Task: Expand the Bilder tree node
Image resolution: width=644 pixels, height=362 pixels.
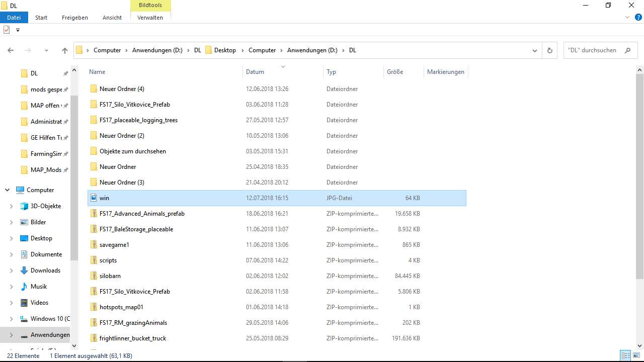Action: (12, 222)
